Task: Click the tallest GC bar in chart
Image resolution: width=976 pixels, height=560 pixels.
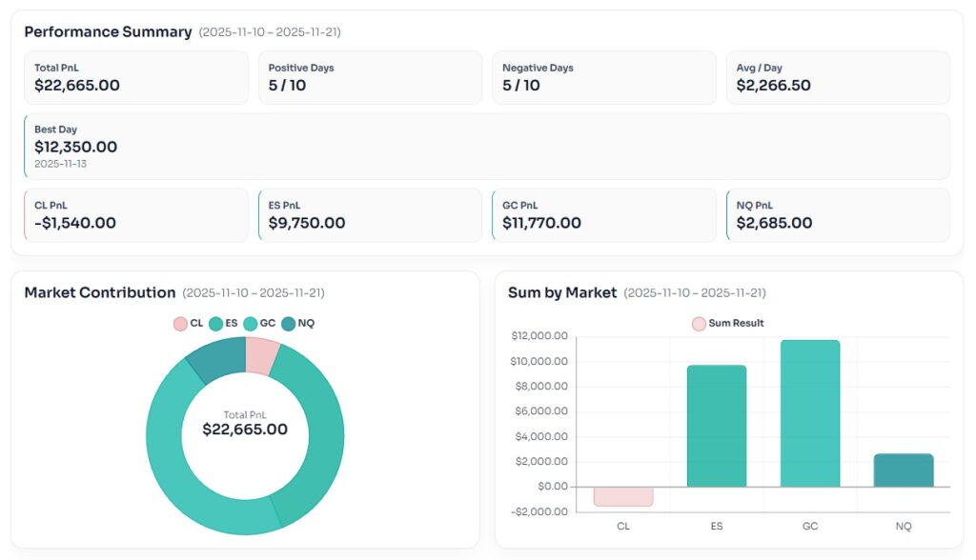Action: click(x=810, y=413)
